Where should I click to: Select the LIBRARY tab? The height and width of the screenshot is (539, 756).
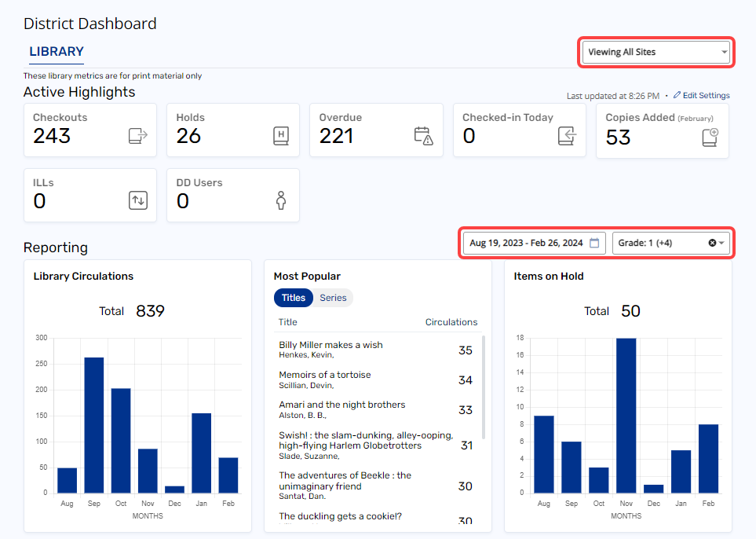pyautogui.click(x=56, y=52)
